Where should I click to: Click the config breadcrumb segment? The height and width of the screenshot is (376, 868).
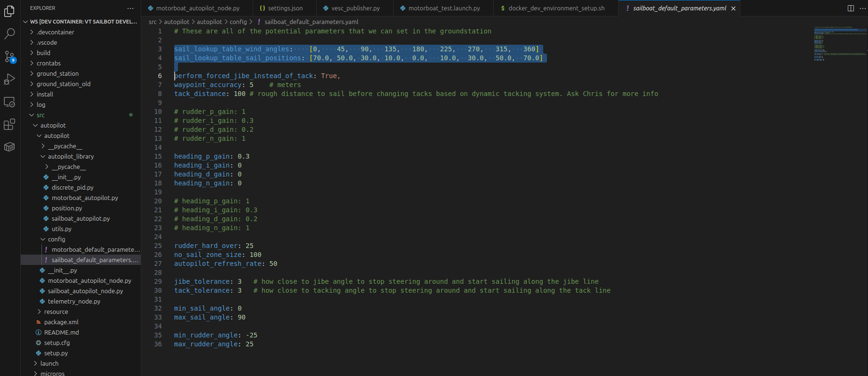tap(238, 22)
